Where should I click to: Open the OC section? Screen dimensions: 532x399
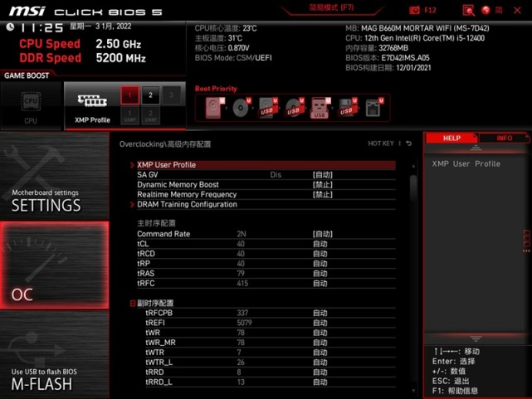coord(55,265)
